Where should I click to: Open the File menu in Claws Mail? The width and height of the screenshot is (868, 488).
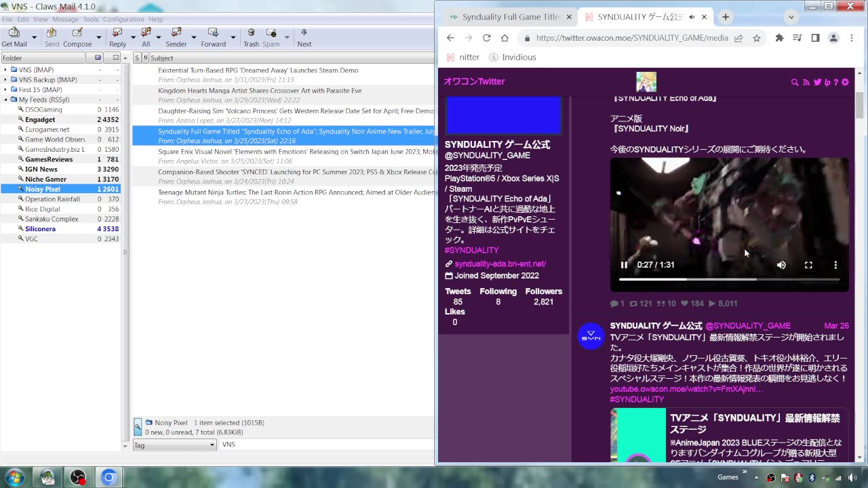[7, 19]
